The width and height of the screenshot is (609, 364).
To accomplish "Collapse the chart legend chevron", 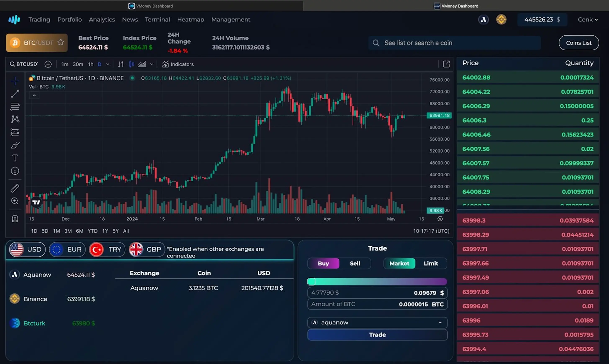I will coord(34,95).
